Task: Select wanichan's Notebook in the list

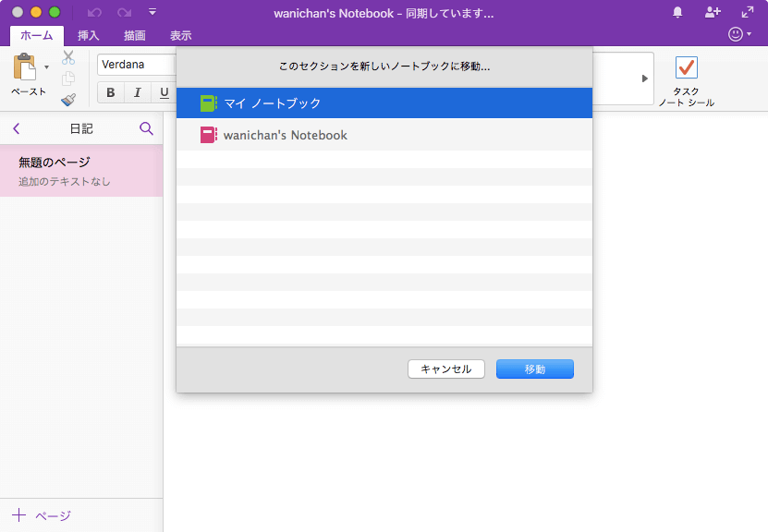Action: tap(384, 135)
